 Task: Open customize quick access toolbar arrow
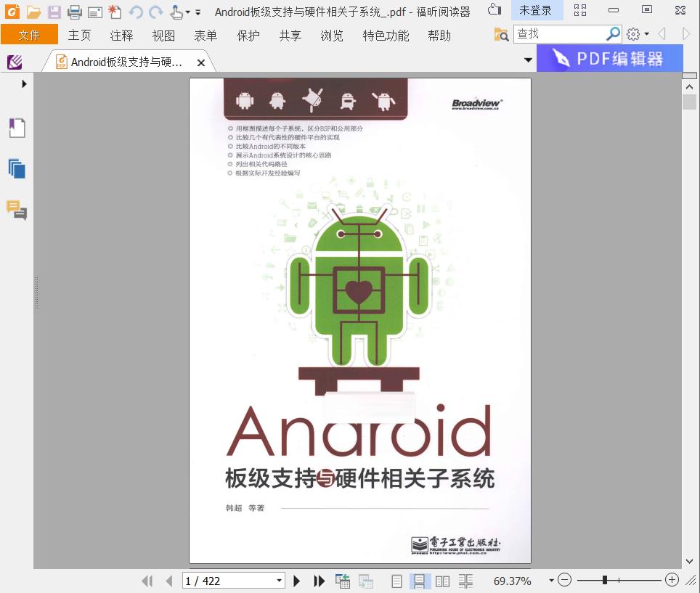(198, 12)
